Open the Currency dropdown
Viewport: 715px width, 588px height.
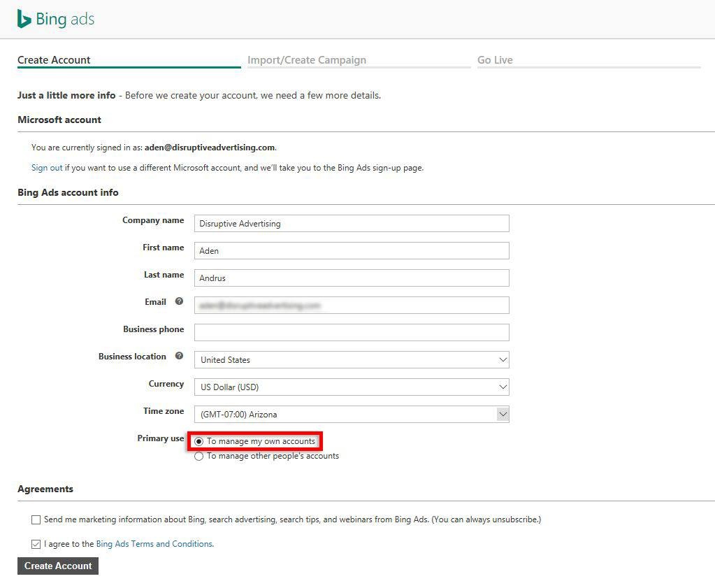click(352, 387)
